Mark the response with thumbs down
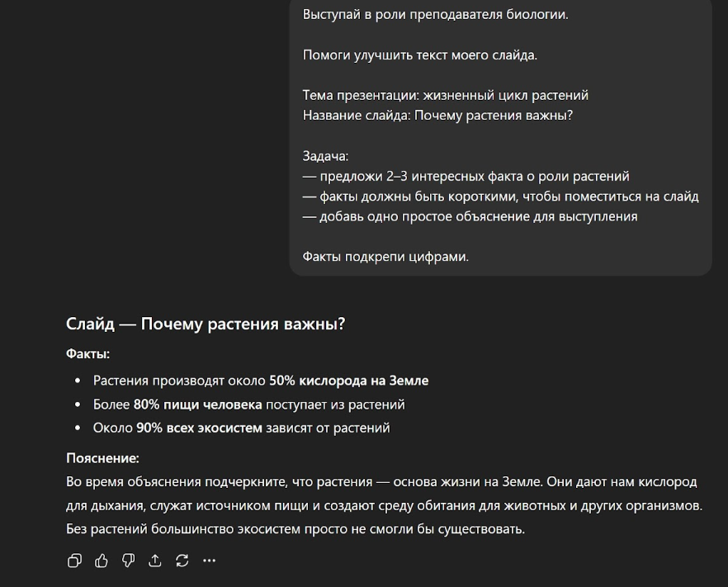The image size is (728, 587). pos(128,561)
